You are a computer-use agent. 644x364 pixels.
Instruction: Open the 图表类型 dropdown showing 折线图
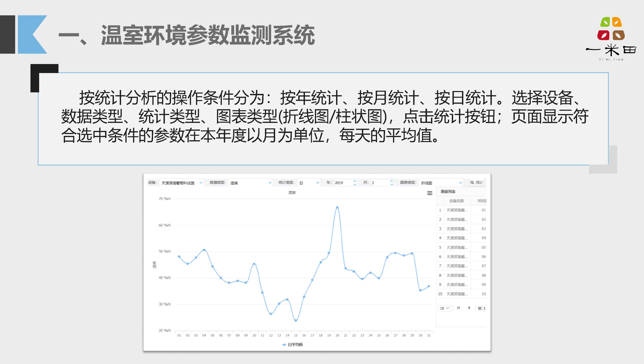(441, 183)
